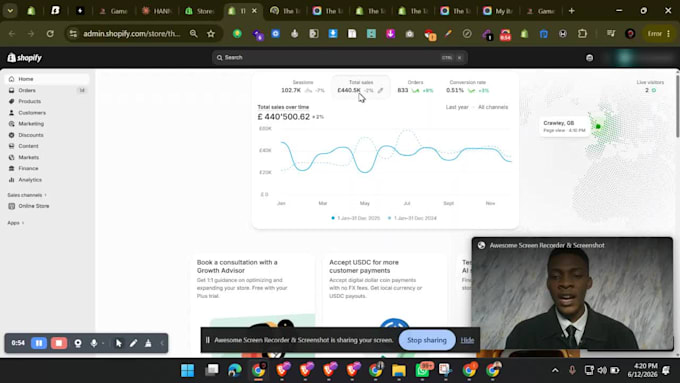The width and height of the screenshot is (680, 383).
Task: Click browser reload button
Action: [x=50, y=33]
